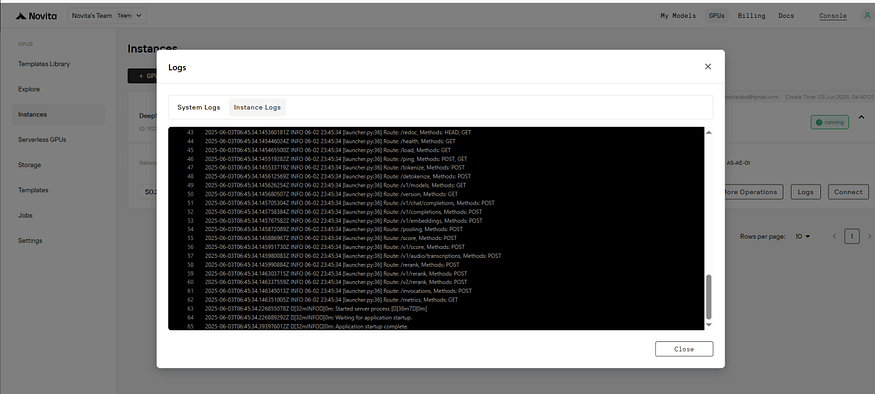Click log line 65 Application startup complete
This screenshot has height=394, width=875.
[307, 326]
